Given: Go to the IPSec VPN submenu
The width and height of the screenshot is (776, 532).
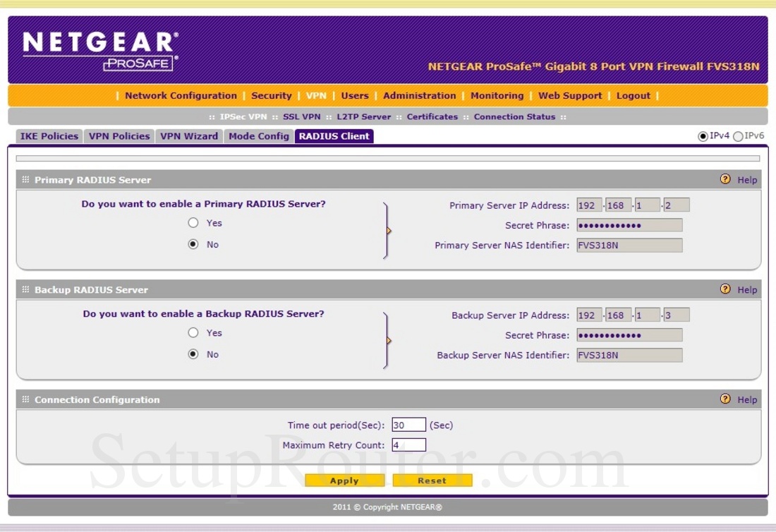Looking at the screenshot, I should (x=243, y=117).
